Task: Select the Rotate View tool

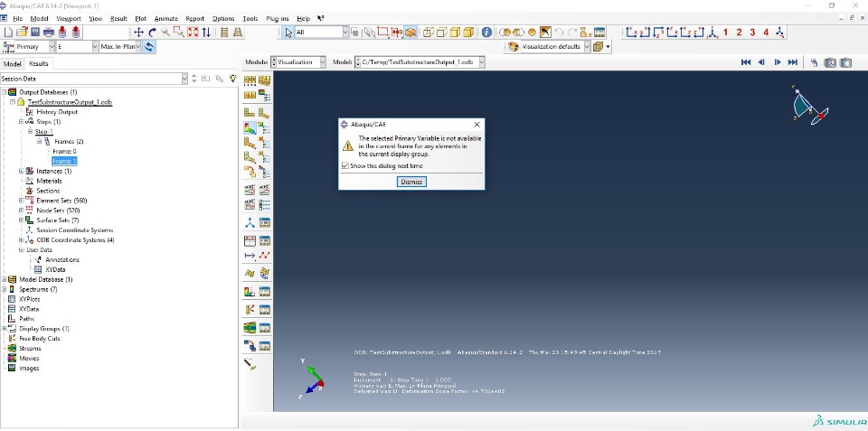Action: pos(152,33)
